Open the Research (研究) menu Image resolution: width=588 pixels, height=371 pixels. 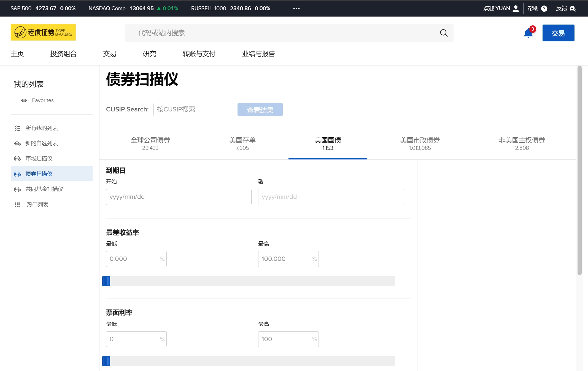click(149, 54)
